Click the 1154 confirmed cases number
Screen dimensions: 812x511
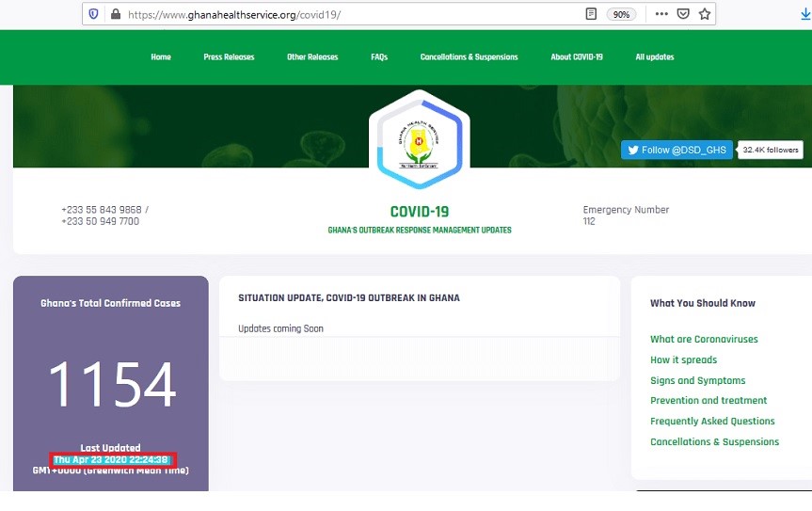click(x=112, y=384)
